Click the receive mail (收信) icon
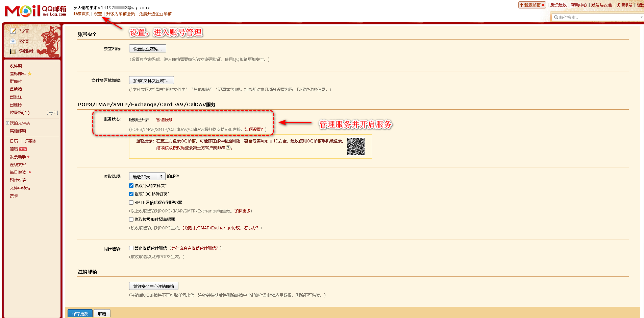 [13, 41]
